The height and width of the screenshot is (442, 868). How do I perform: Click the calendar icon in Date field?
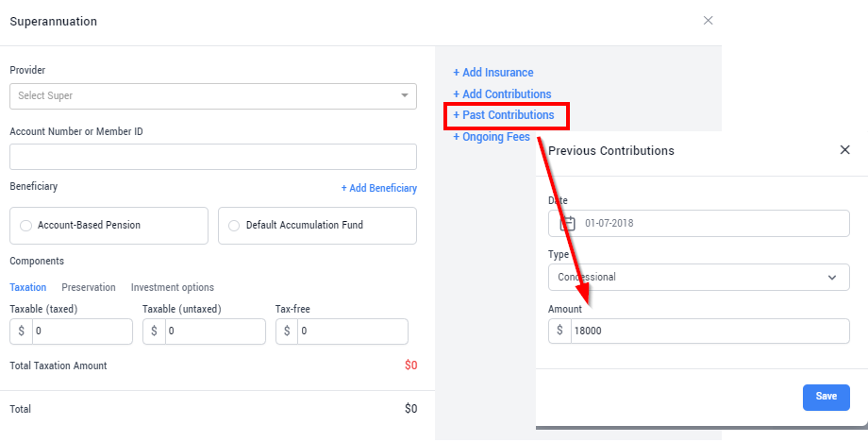point(568,223)
